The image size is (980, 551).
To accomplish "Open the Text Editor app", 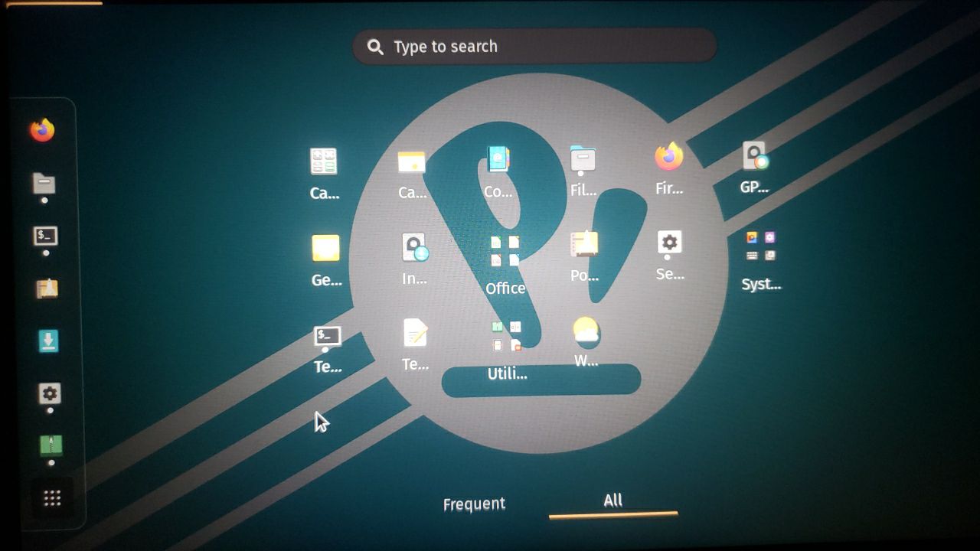I will click(415, 333).
